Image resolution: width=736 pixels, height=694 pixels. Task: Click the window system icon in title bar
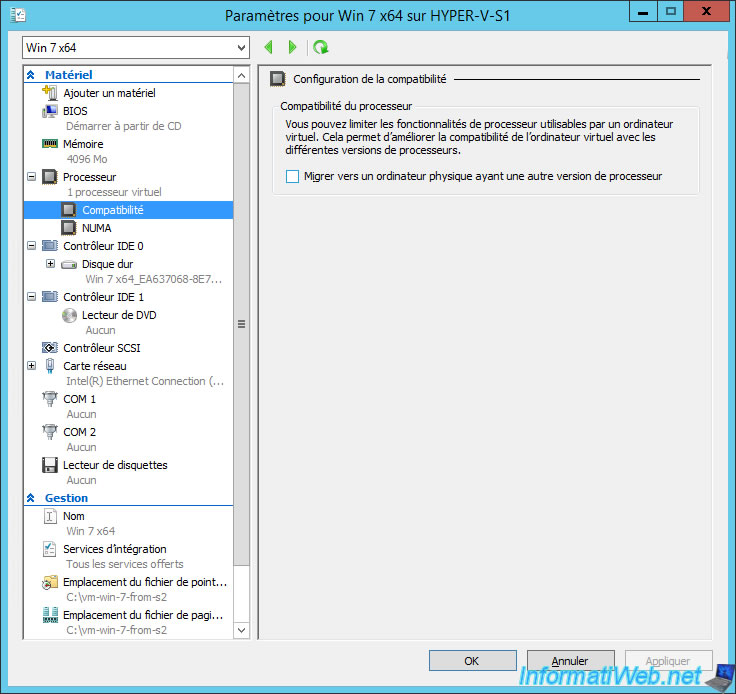tap(17, 15)
